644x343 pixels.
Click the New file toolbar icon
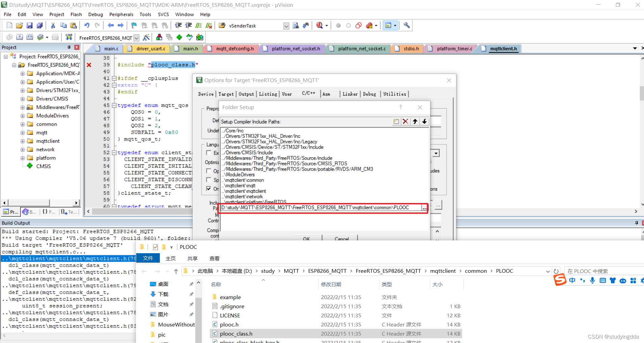click(9, 25)
